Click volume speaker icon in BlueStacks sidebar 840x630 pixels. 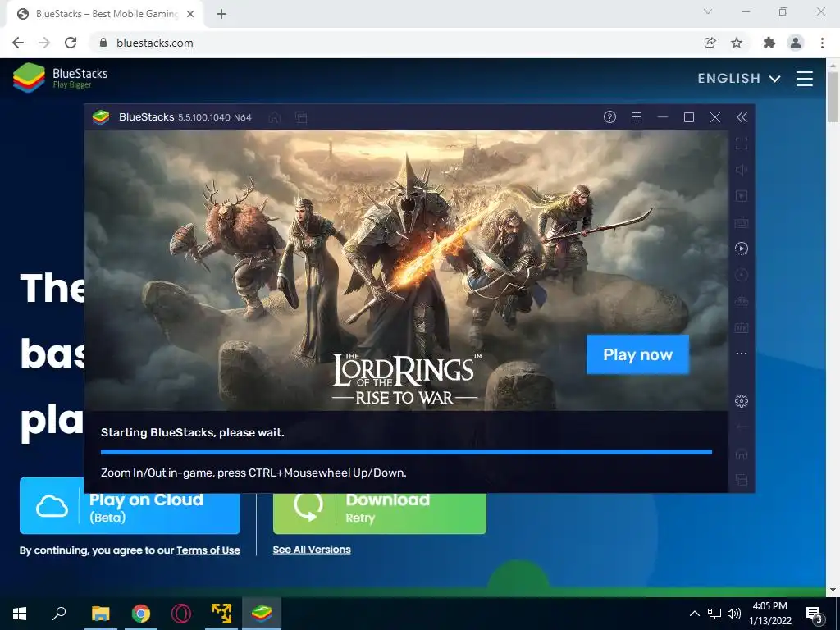(x=742, y=170)
